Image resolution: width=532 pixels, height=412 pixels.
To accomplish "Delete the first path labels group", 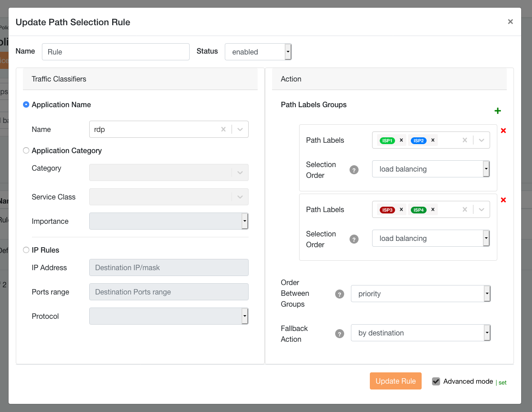I will click(503, 131).
